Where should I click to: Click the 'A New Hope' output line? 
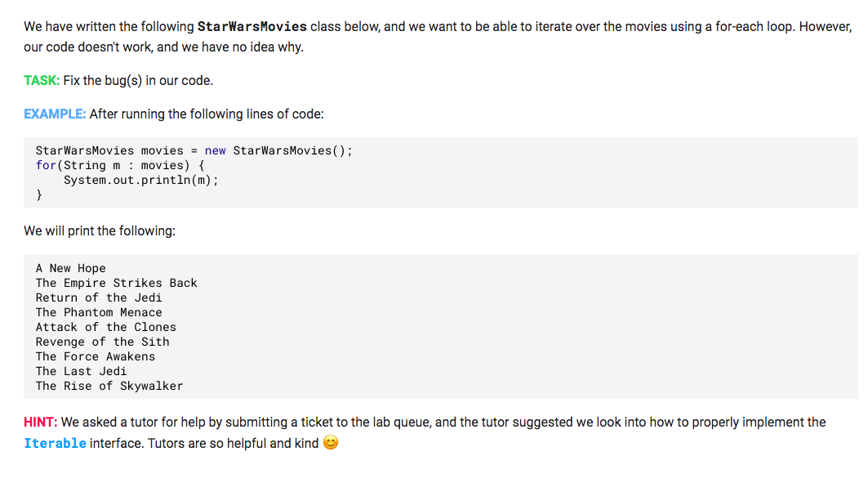pos(71,268)
